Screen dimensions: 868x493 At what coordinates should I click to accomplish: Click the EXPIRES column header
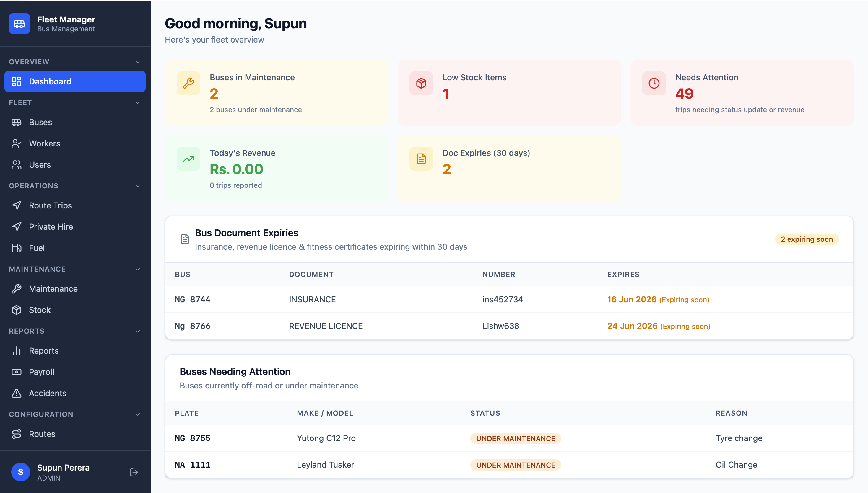coord(623,275)
